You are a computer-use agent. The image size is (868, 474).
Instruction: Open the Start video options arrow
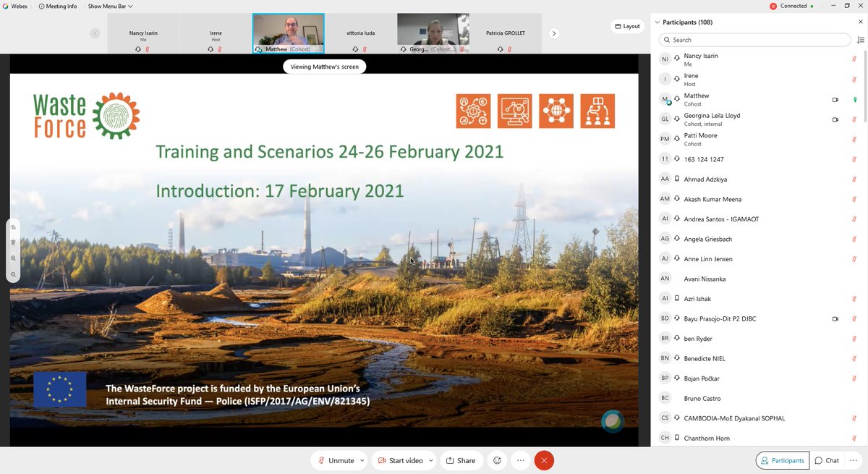click(x=431, y=460)
